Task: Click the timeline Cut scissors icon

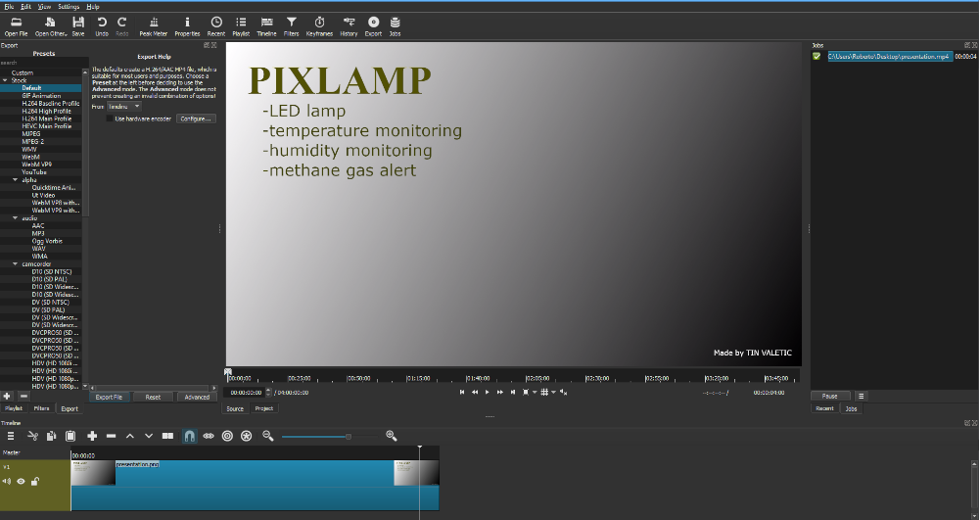Action: (x=32, y=436)
